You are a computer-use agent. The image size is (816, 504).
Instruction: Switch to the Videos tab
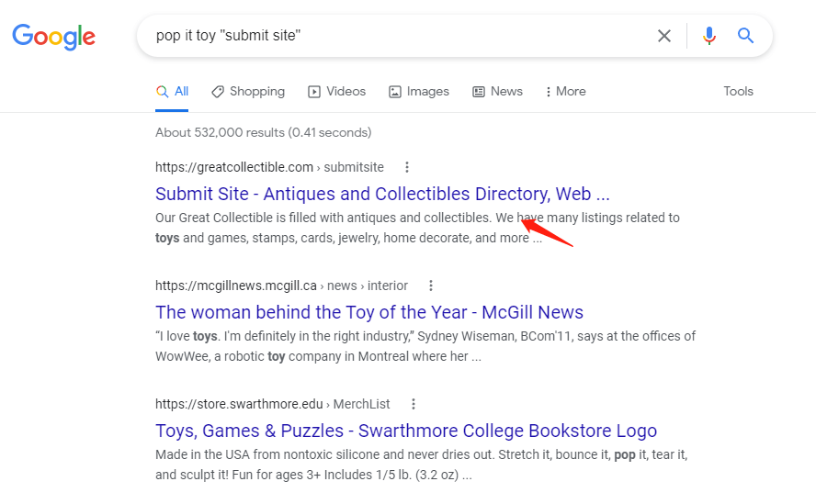point(336,92)
